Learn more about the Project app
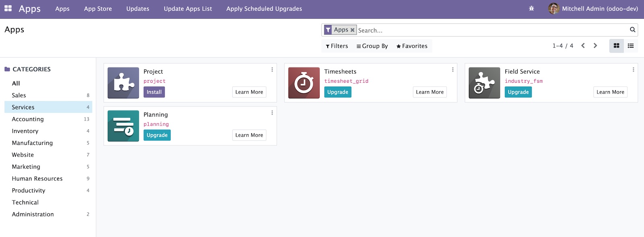Screen dimensions: 644x237 pos(249,92)
